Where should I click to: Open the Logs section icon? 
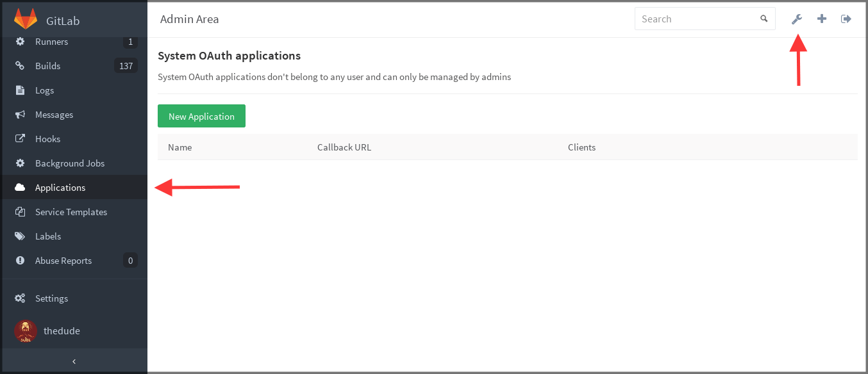tap(20, 90)
